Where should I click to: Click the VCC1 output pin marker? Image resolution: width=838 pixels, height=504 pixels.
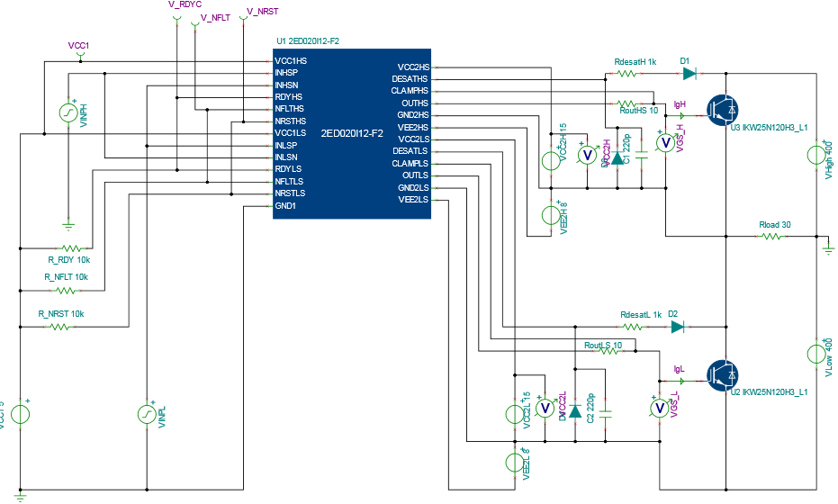pyautogui.click(x=81, y=55)
